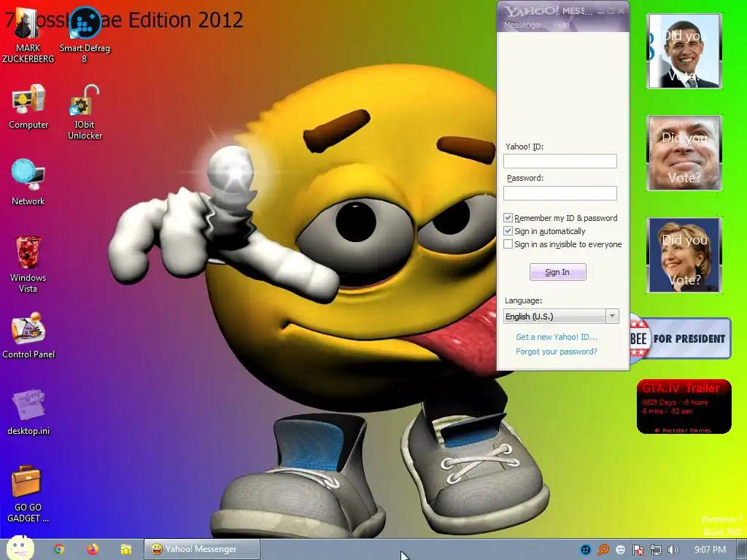The image size is (747, 560).
Task: Click the blue round tray icon
Action: point(586,550)
